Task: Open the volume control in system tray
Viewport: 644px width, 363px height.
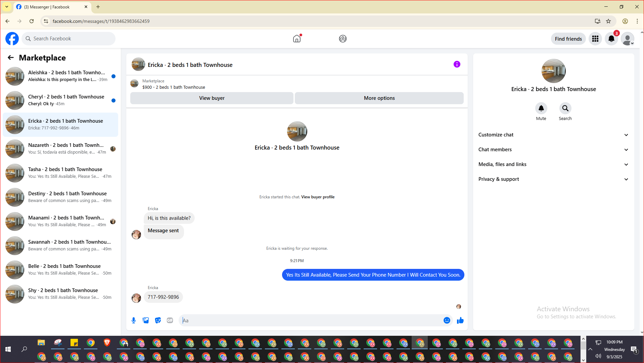Action: click(598, 356)
